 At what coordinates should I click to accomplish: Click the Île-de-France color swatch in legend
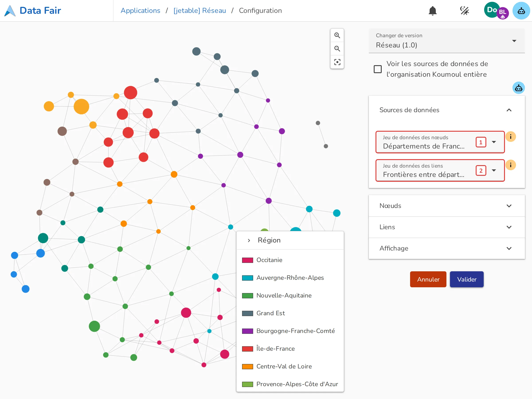coord(247,348)
